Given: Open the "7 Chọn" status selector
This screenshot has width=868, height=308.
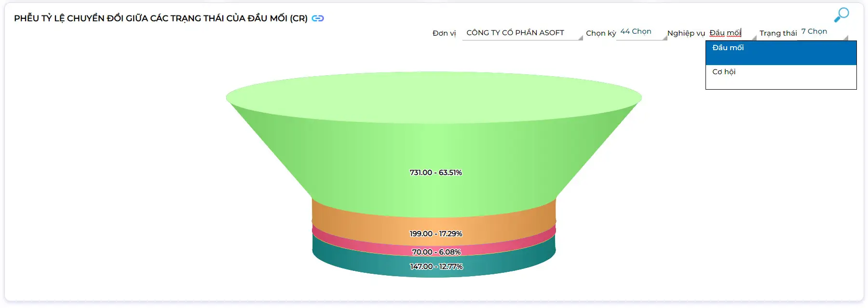Looking at the screenshot, I should pos(814,32).
